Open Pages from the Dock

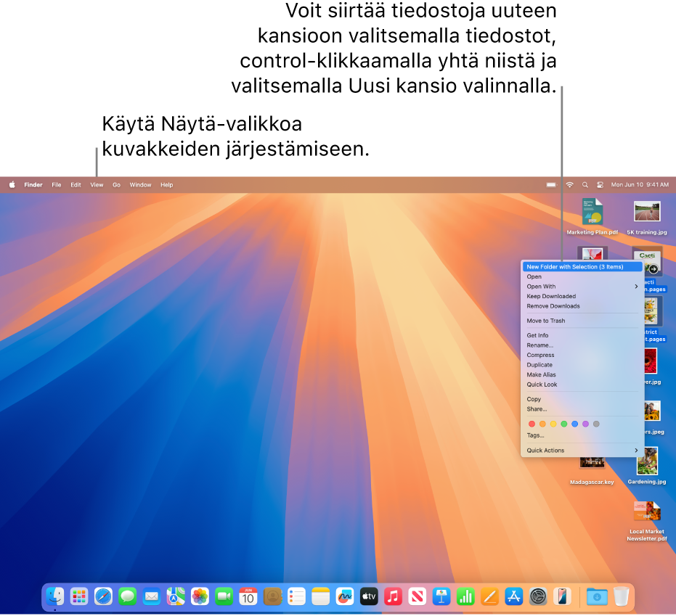[489, 596]
